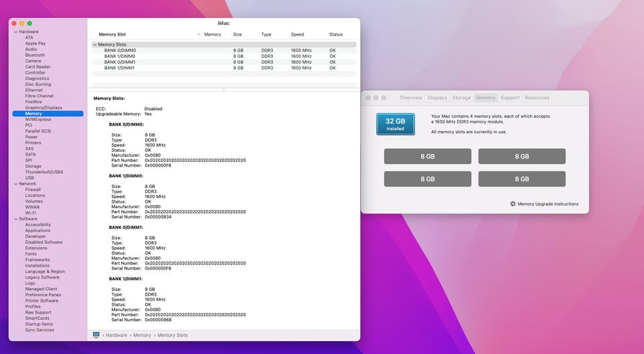644x354 pixels.
Task: Select Ethernet in the sidebar
Action: point(34,90)
